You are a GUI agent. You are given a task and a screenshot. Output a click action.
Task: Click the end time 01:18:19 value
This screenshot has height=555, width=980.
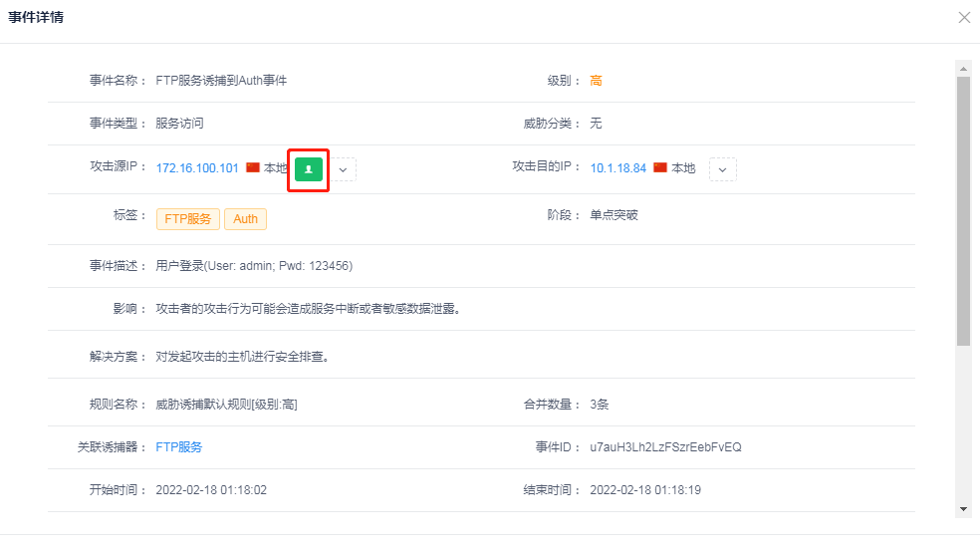click(x=645, y=490)
